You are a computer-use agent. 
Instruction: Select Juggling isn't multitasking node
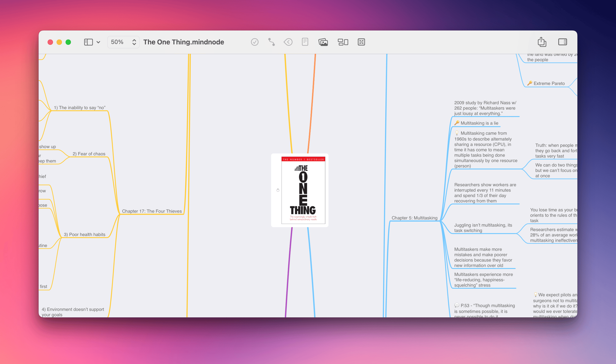coord(483,228)
